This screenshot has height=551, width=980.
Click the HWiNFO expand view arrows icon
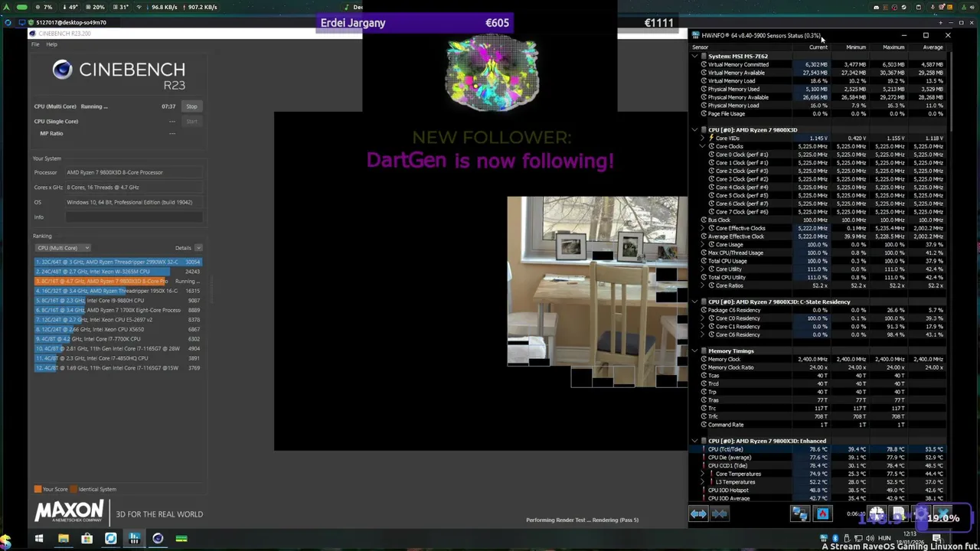[x=698, y=514]
